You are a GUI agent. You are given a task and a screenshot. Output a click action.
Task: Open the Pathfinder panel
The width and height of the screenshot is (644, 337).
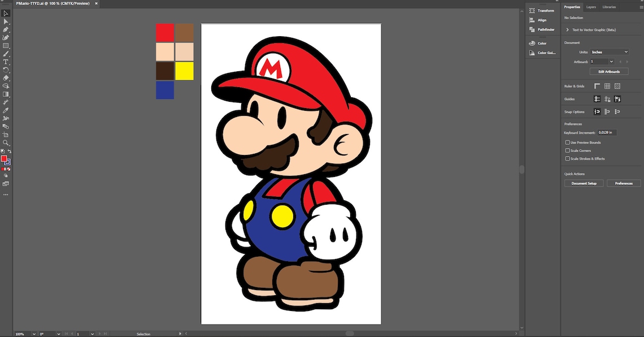541,29
